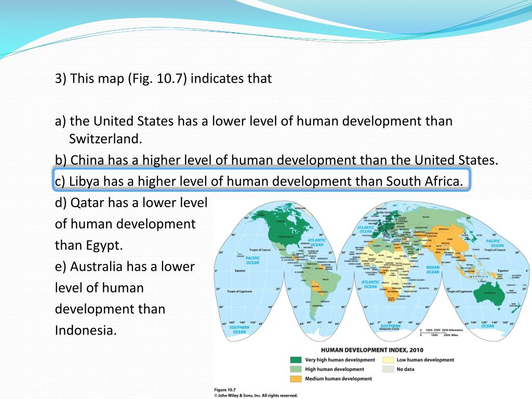This screenshot has height=399, width=532.
Task: Select highlighted answer c) about Libya and South Africa
Action: pyautogui.click(x=262, y=179)
